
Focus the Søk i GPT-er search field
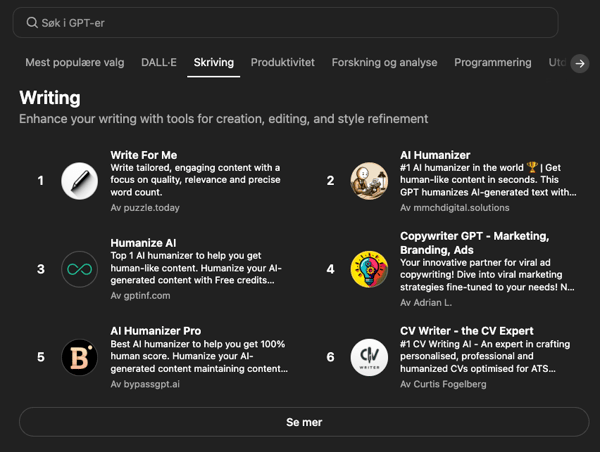click(x=285, y=23)
